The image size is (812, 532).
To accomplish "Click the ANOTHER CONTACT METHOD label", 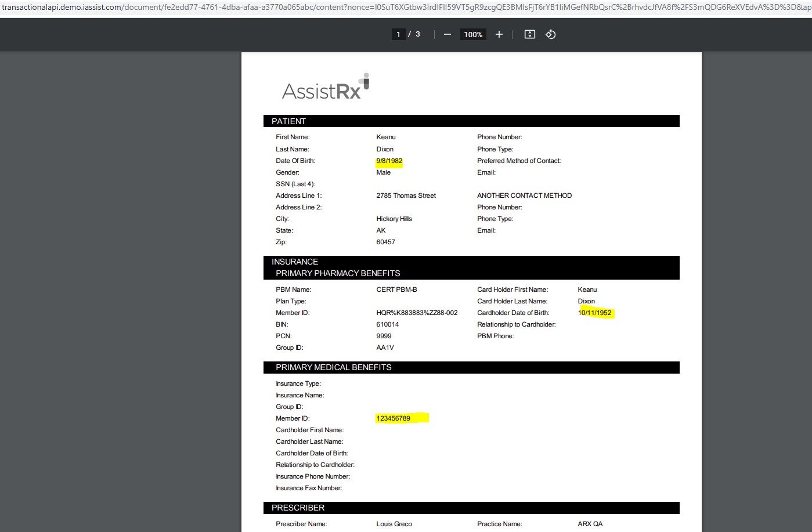I will [524, 196].
